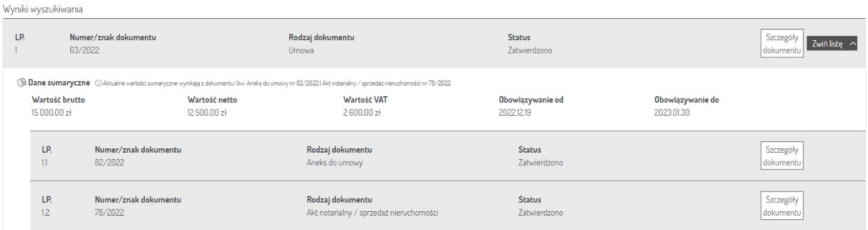Open Szczegóły dokumentu for document 63/2022
The height and width of the screenshot is (230, 868).
tap(781, 44)
